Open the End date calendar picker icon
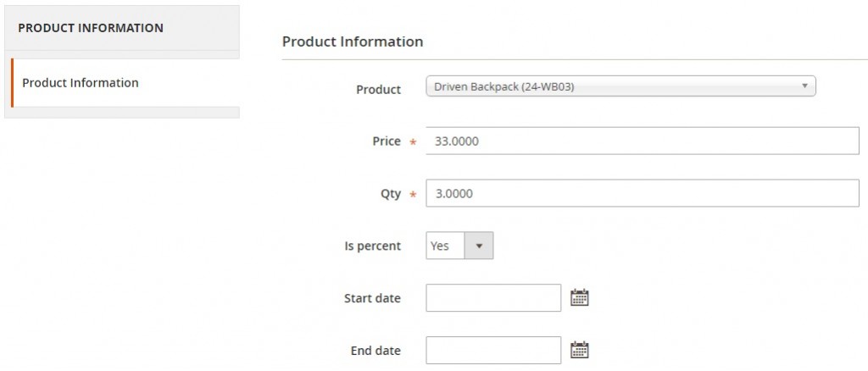The height and width of the screenshot is (371, 868). 579,350
